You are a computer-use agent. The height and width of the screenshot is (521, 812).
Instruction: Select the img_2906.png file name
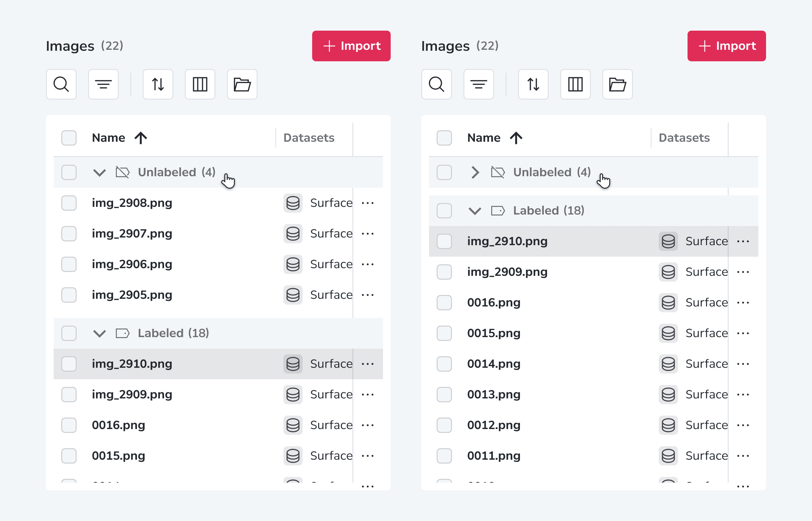(132, 264)
